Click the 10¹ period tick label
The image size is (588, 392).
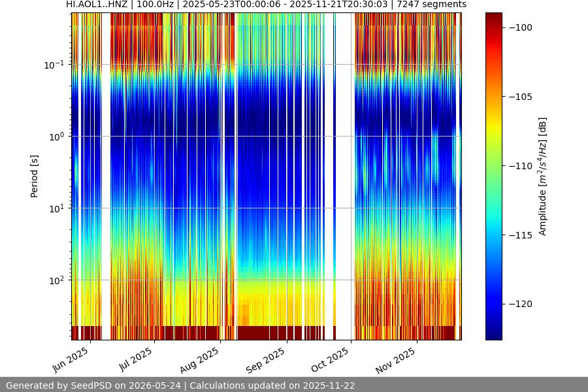(x=56, y=208)
